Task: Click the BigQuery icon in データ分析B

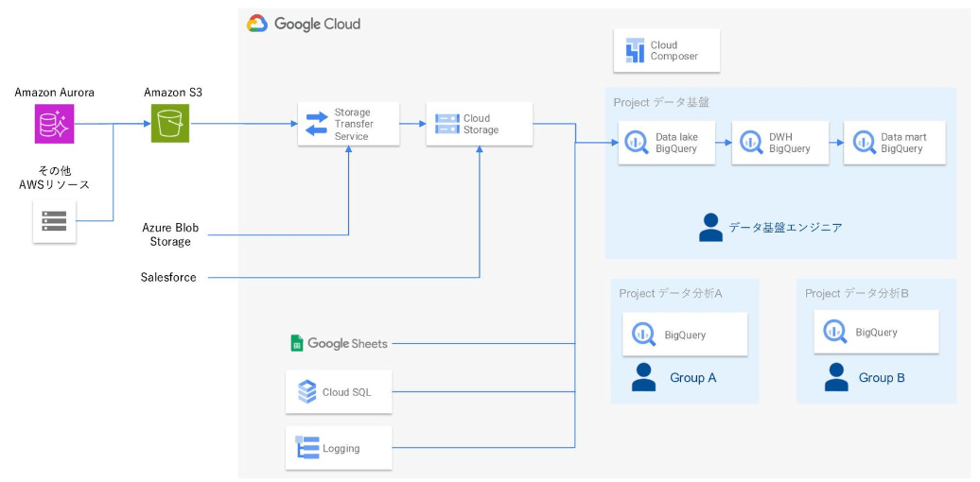Action: pos(835,333)
